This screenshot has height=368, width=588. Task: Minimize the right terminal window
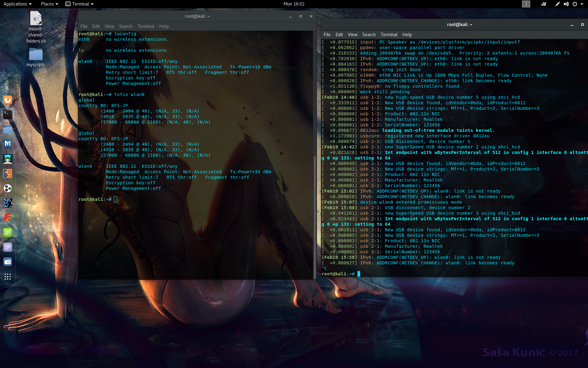[x=572, y=25]
